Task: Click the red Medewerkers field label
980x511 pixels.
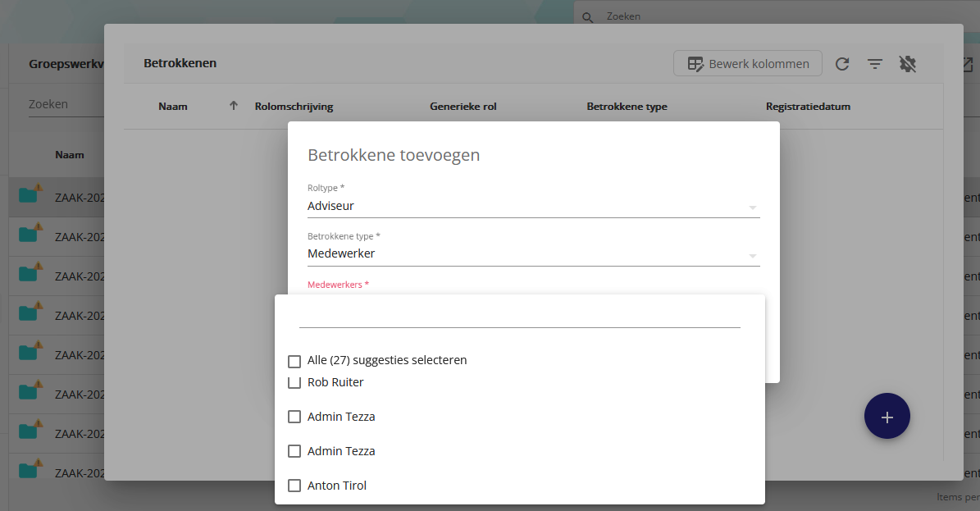Action: point(338,285)
